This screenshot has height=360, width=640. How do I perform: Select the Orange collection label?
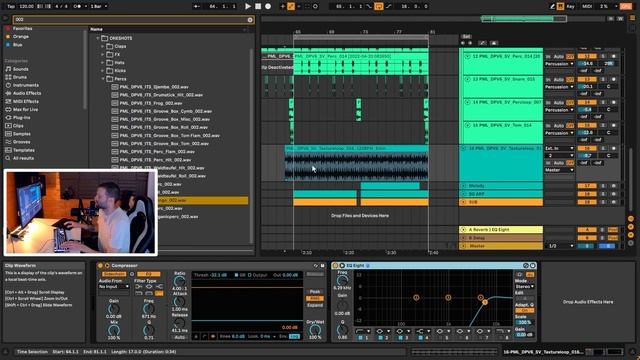20,36
